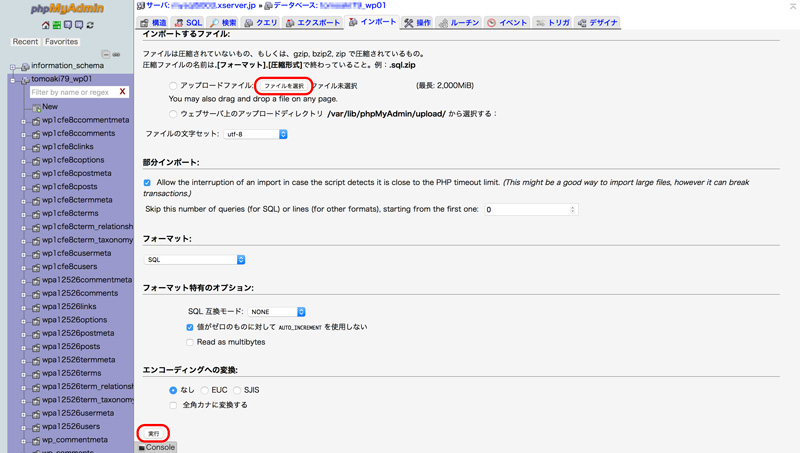Toggle Allow the interruption of an import checkbox

[147, 183]
